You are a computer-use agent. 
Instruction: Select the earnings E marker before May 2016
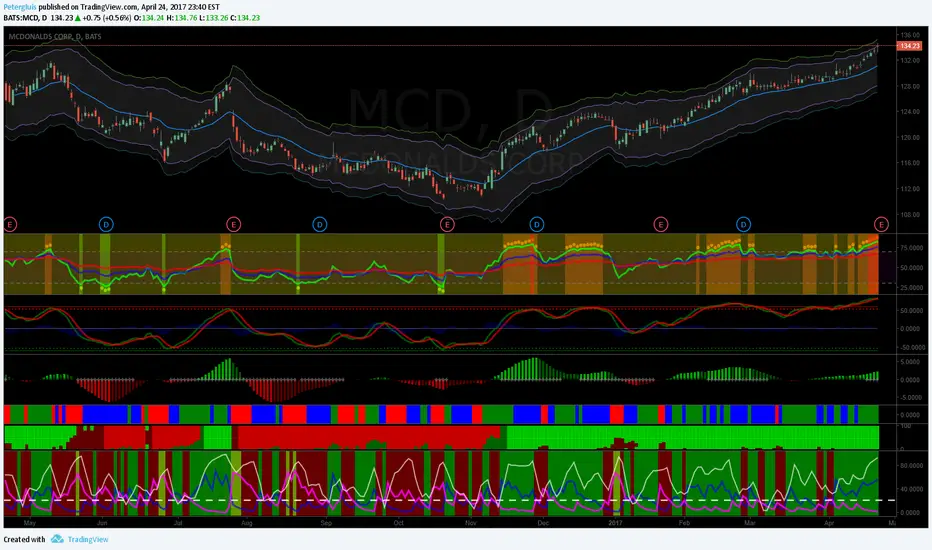[x=10, y=224]
